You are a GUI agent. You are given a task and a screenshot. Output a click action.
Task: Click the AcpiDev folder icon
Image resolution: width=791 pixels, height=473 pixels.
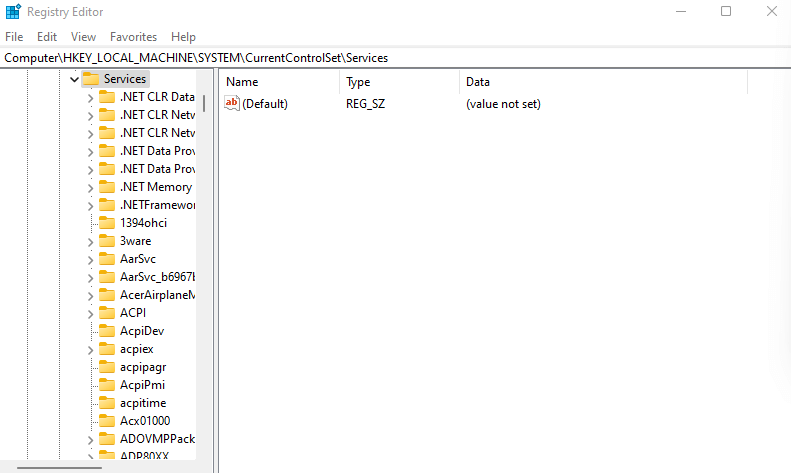[107, 331]
